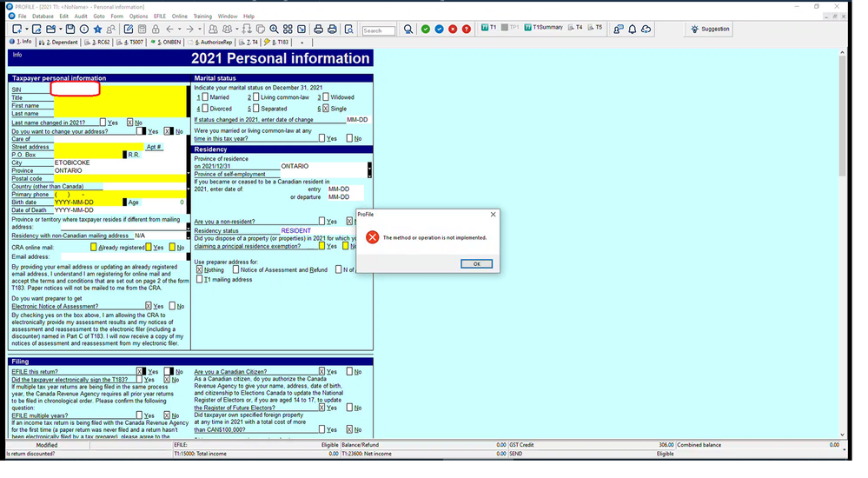The width and height of the screenshot is (868, 478).
Task: Click the Suggestion button
Action: tap(710, 29)
